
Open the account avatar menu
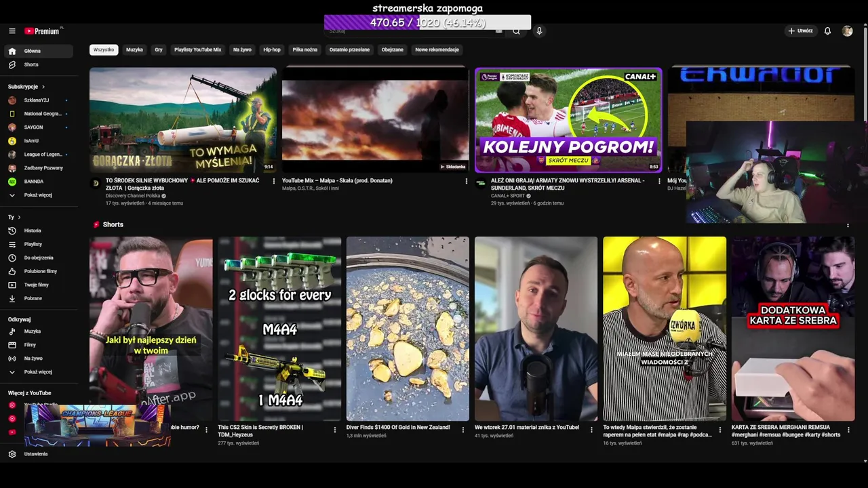pos(847,31)
